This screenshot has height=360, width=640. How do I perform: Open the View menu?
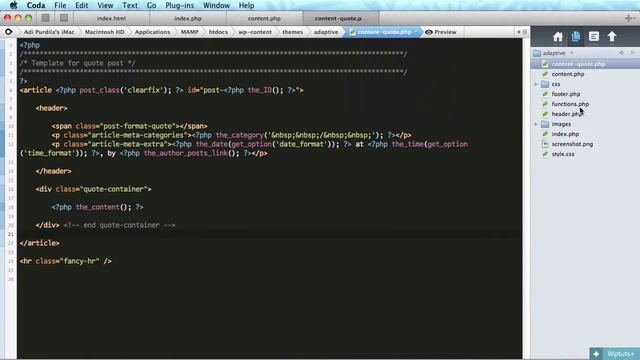point(105,5)
